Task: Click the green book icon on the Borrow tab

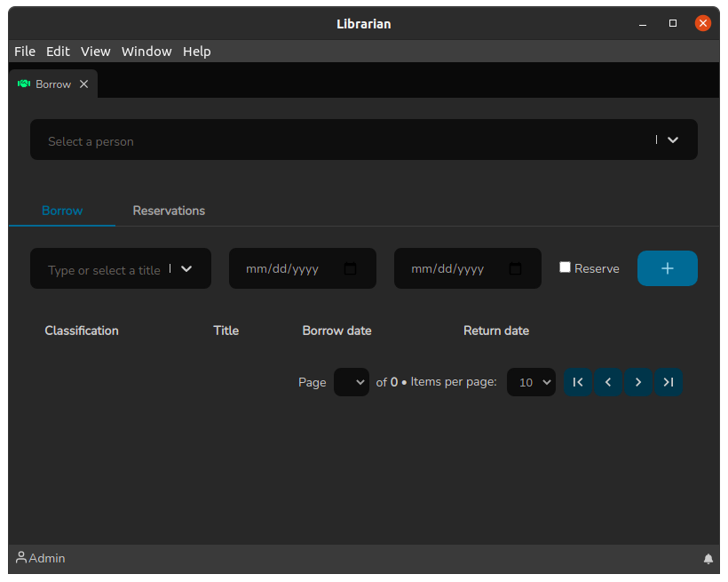Action: 23,83
